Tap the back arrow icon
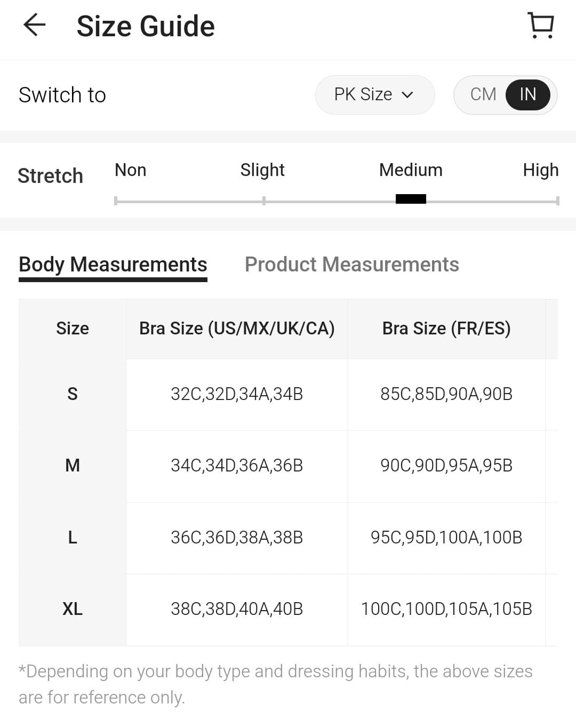This screenshot has height=728, width=576. tap(35, 25)
